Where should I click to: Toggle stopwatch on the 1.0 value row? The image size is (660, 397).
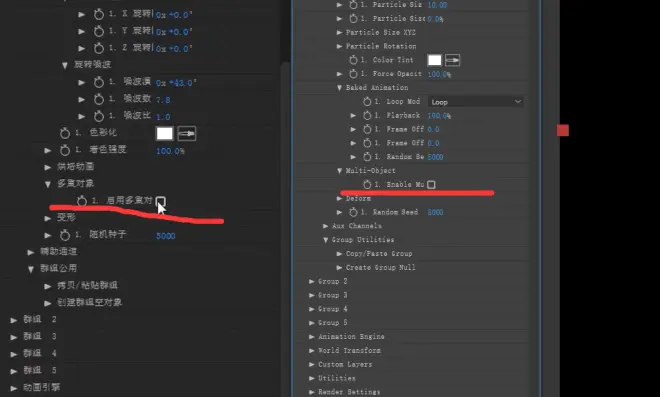tap(98, 116)
